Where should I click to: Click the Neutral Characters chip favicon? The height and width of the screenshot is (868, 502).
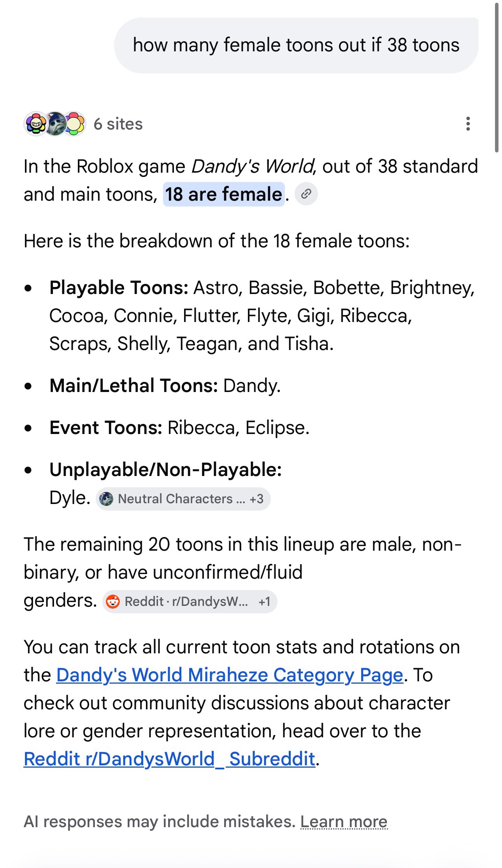(x=106, y=499)
